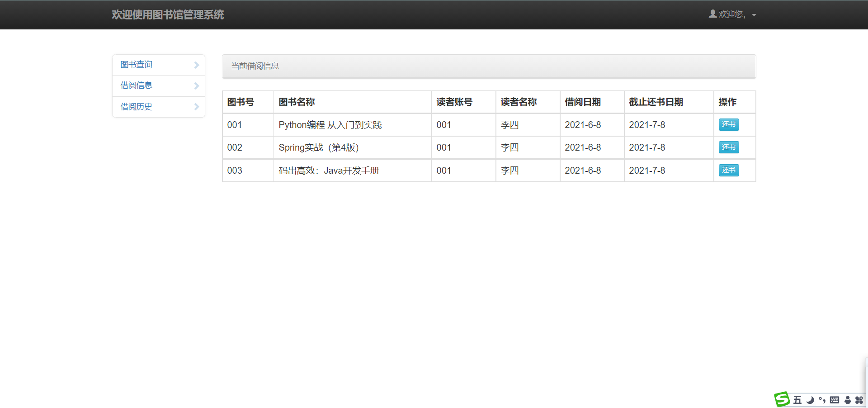Click 李四 in the Python编程 row

(509, 125)
